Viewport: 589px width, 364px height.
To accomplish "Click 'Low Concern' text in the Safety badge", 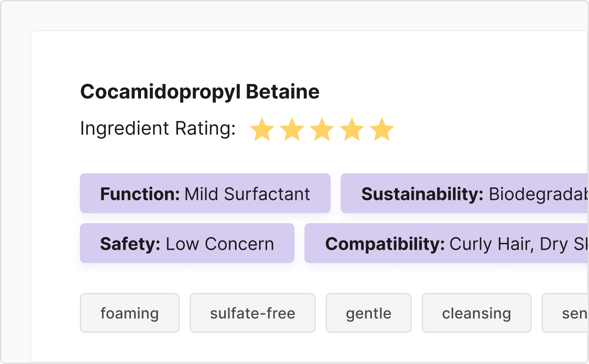I will pos(220,244).
